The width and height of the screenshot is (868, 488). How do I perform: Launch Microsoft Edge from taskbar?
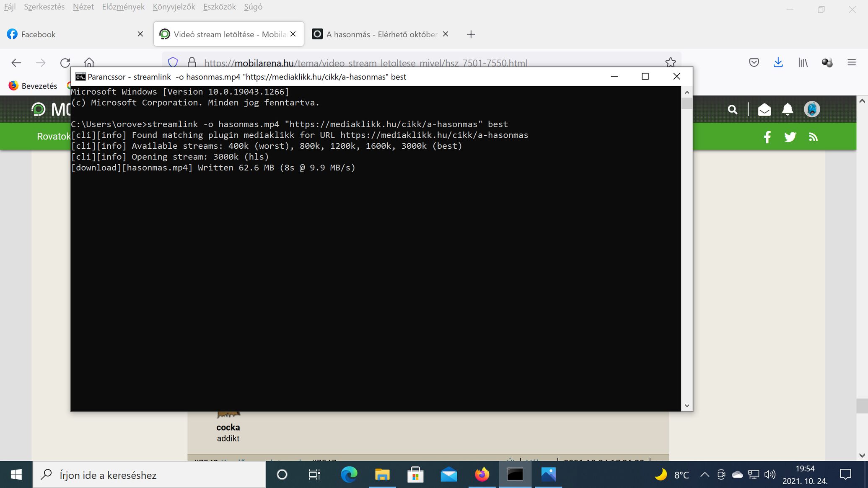pos(349,475)
